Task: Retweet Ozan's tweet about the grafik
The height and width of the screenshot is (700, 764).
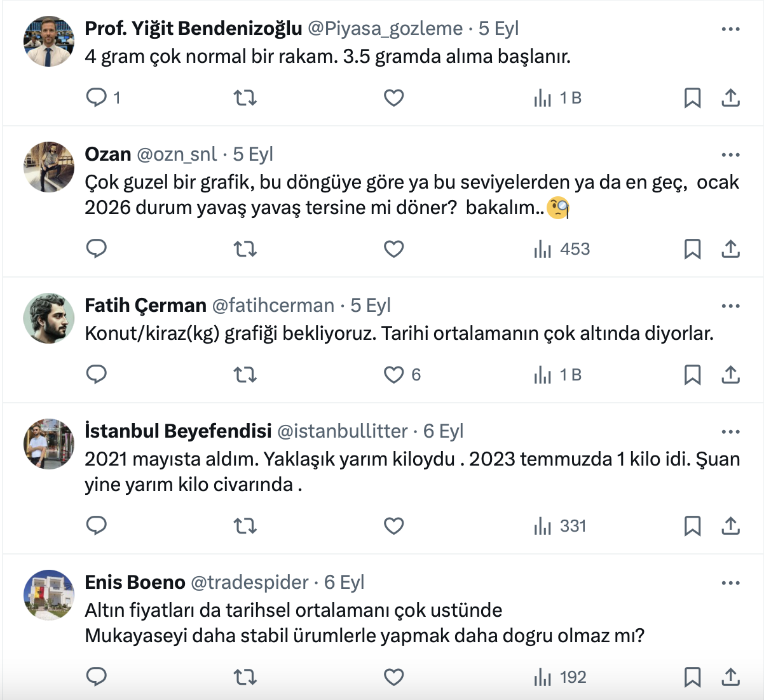Action: click(245, 249)
